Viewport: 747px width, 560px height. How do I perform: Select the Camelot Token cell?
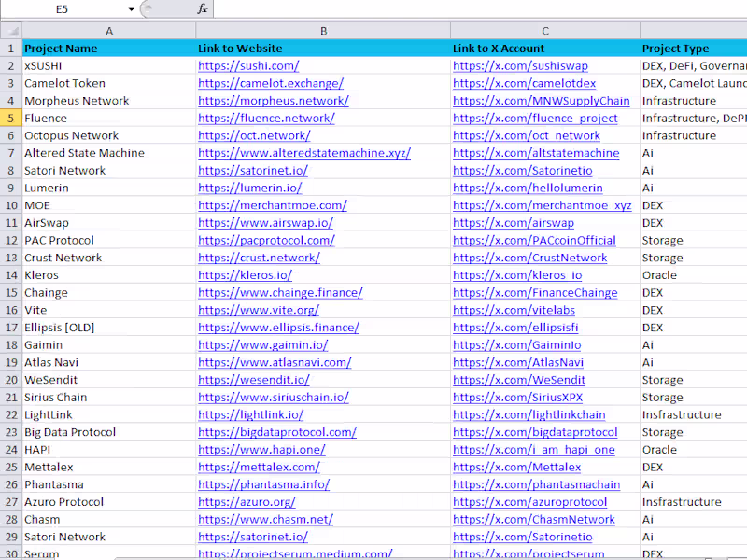pyautogui.click(x=109, y=83)
